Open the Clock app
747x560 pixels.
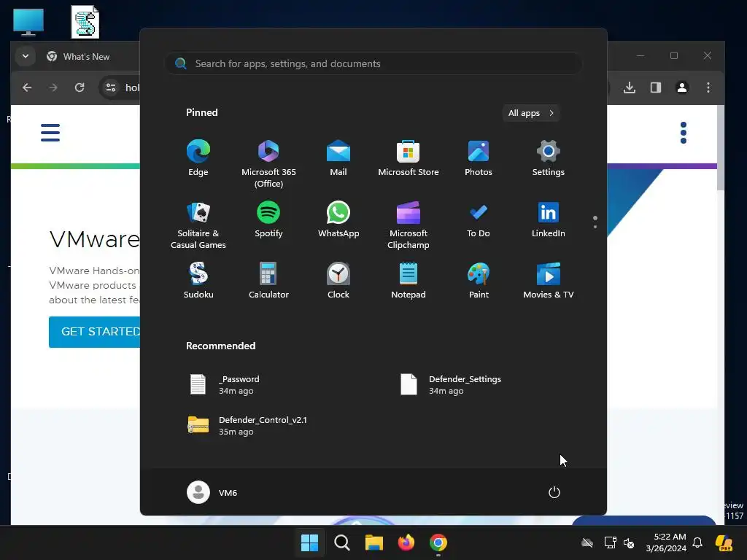pyautogui.click(x=338, y=281)
